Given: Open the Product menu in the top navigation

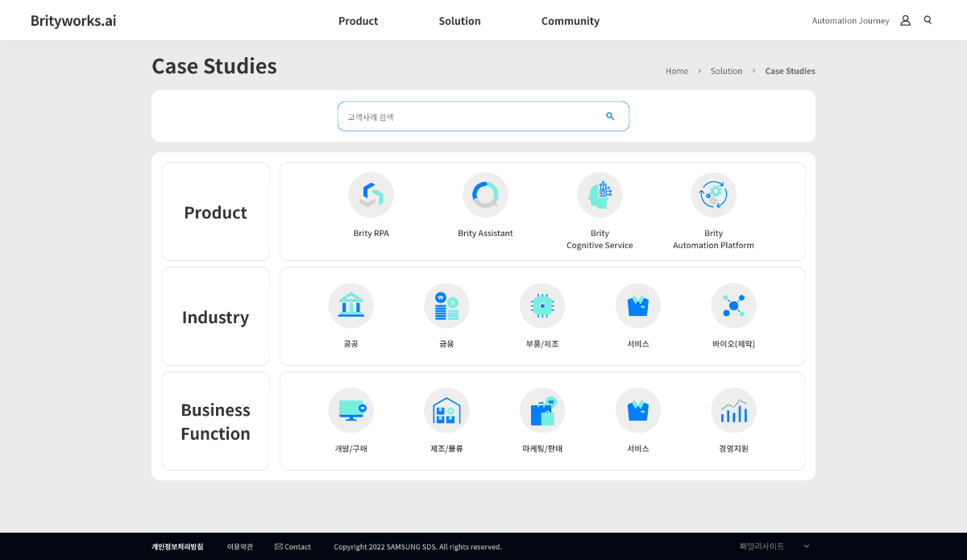Looking at the screenshot, I should (x=358, y=21).
